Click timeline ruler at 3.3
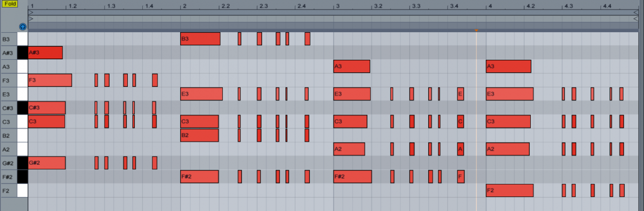The height and width of the screenshot is (211, 644). 416,7
